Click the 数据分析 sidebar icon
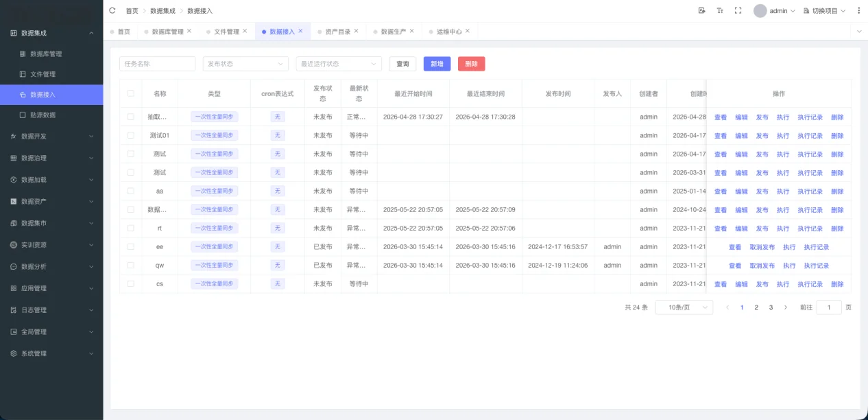The height and width of the screenshot is (420, 868). click(14, 266)
